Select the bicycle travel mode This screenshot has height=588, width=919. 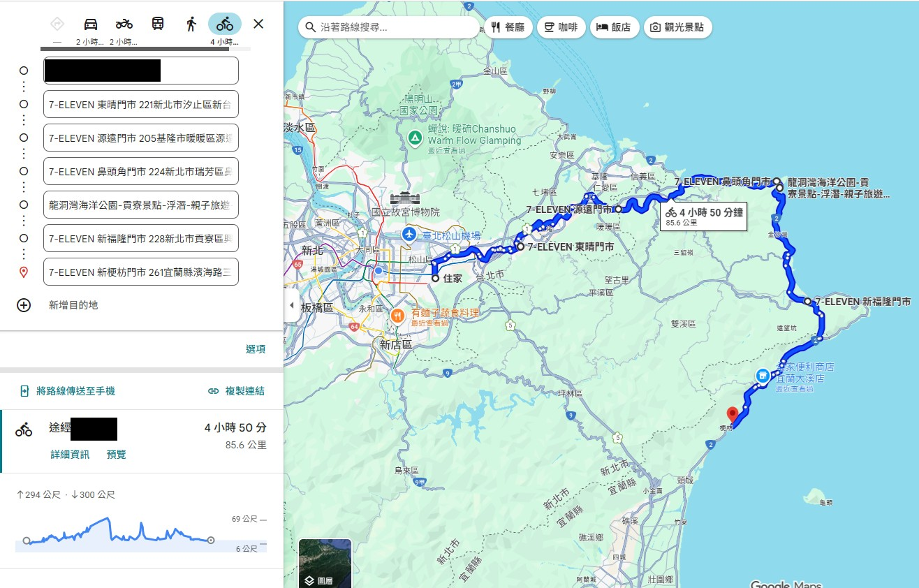[x=225, y=24]
